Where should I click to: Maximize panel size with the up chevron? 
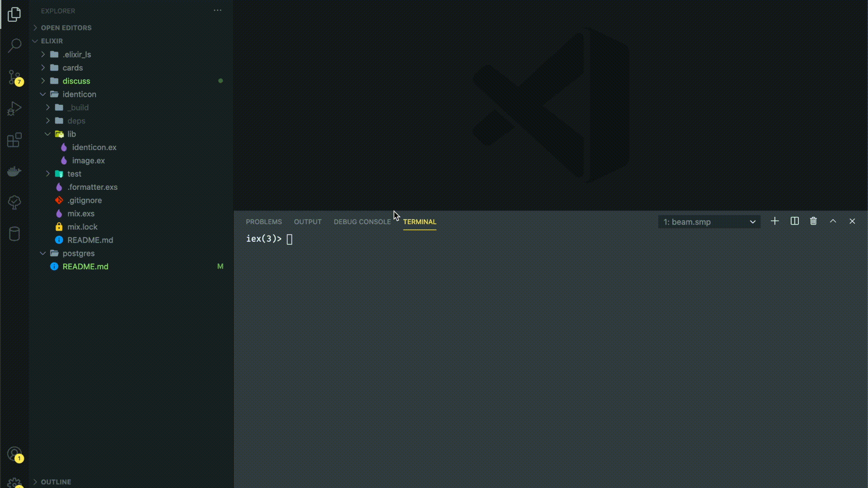click(x=833, y=221)
